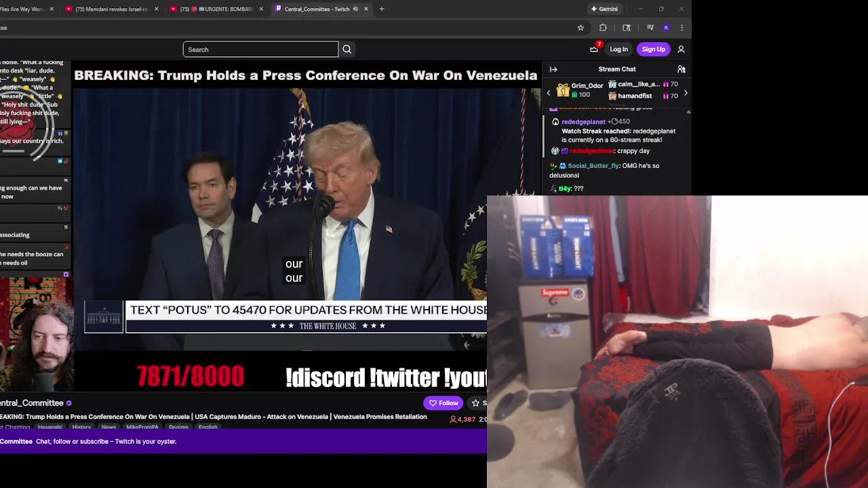Image resolution: width=868 pixels, height=488 pixels.
Task: Open the MikeFromPA tag
Action: pyautogui.click(x=142, y=427)
